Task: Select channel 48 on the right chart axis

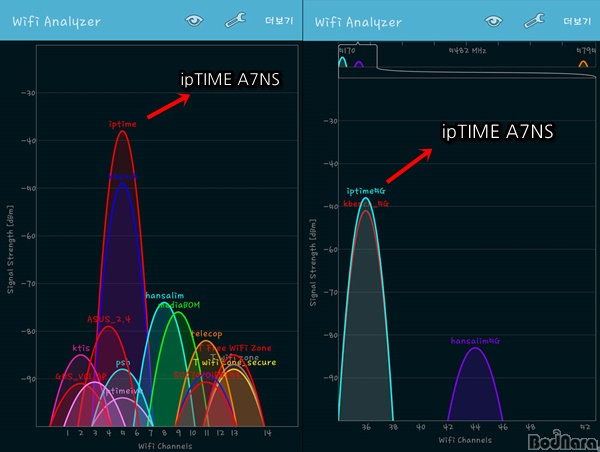Action: 530,427
